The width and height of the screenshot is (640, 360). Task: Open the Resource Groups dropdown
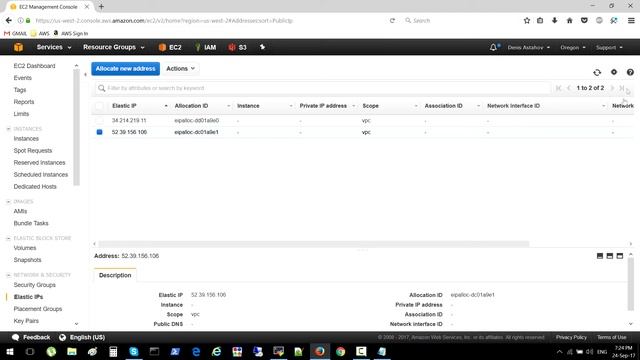pyautogui.click(x=113, y=47)
